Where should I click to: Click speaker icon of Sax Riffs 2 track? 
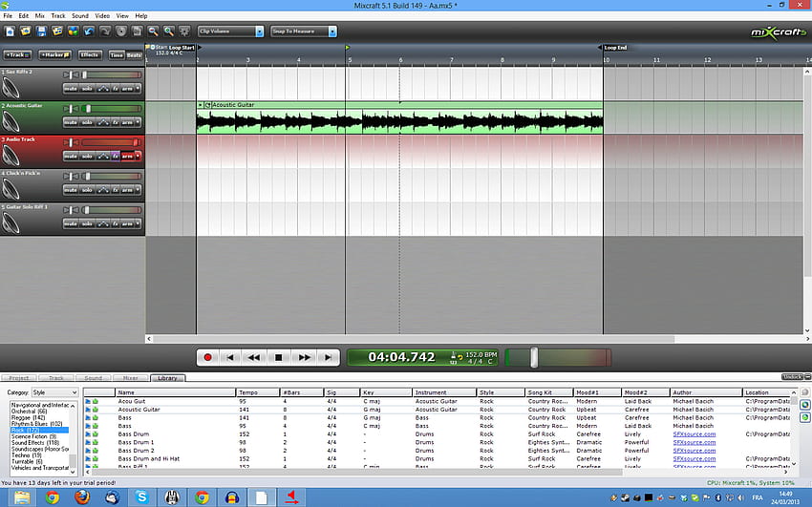pyautogui.click(x=11, y=88)
